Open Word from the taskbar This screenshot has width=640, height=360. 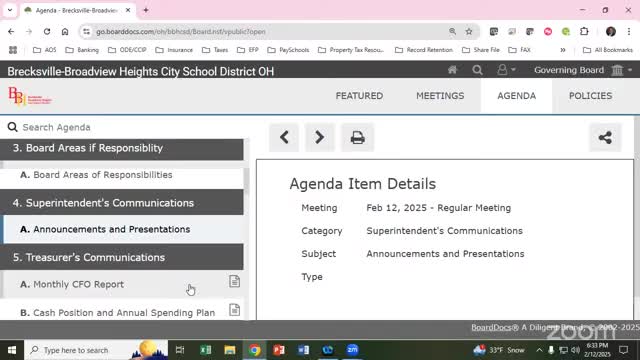303,350
